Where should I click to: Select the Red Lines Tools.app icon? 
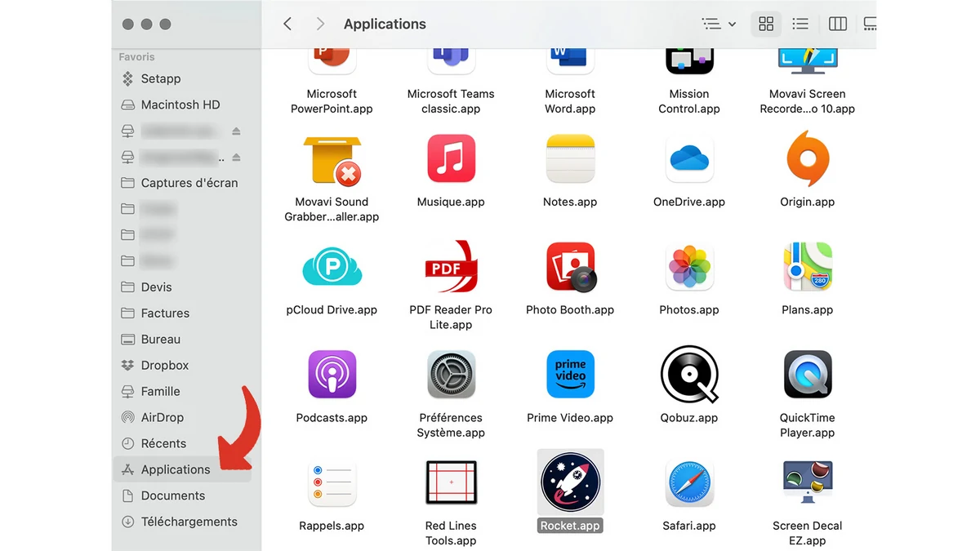click(451, 482)
